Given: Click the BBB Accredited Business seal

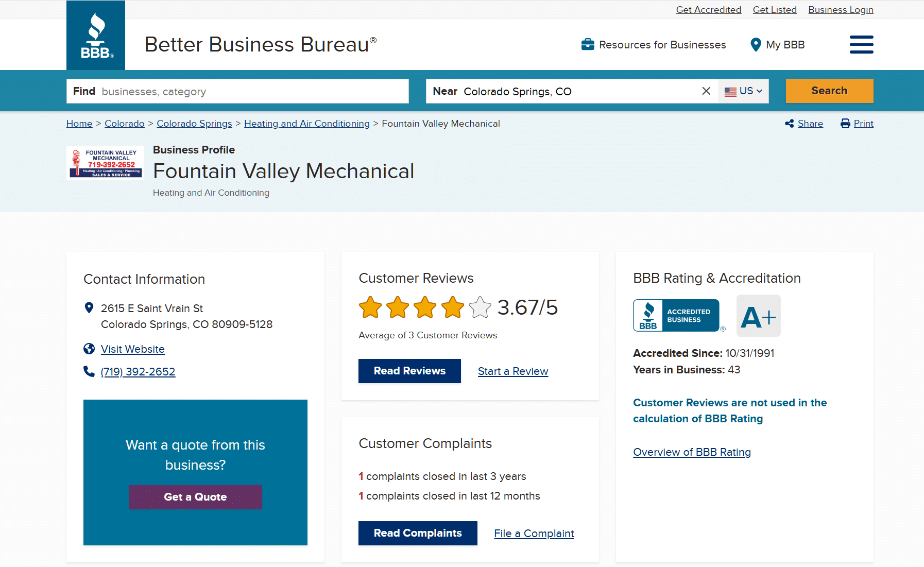Looking at the screenshot, I should (676, 316).
